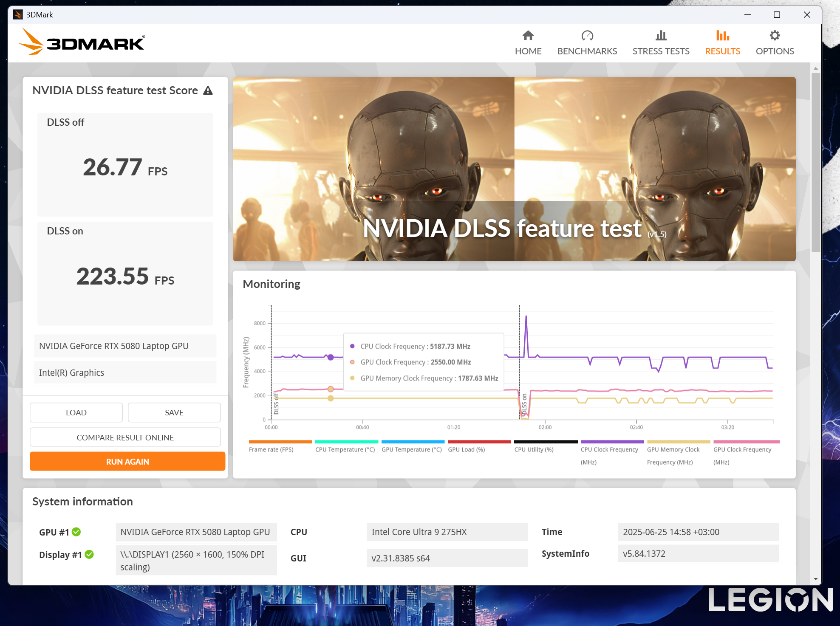The image size is (840, 626).
Task: Click the scrollbar down arrow
Action: 815,579
